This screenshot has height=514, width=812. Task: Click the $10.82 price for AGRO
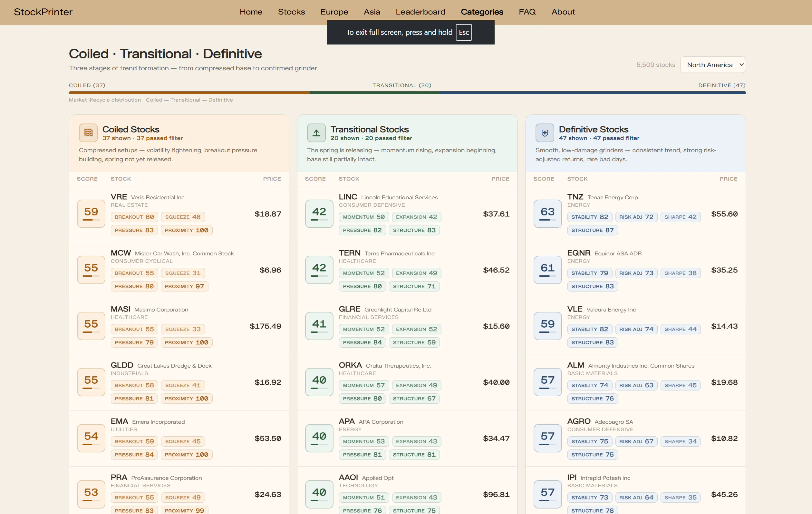724,438
